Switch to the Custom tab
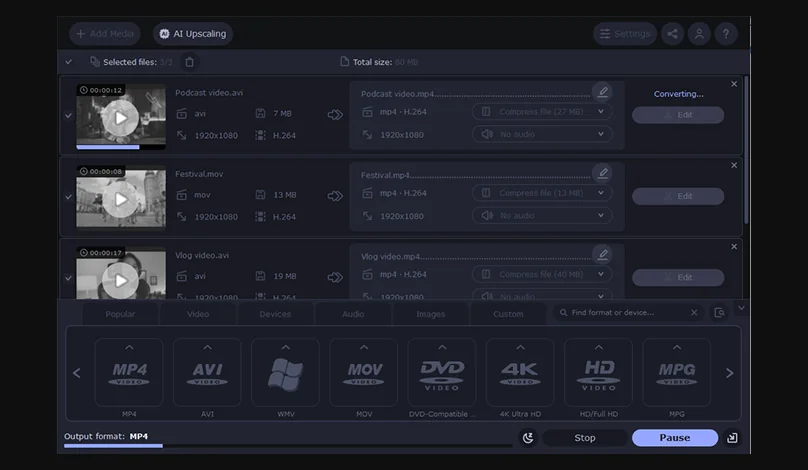 pyautogui.click(x=508, y=314)
